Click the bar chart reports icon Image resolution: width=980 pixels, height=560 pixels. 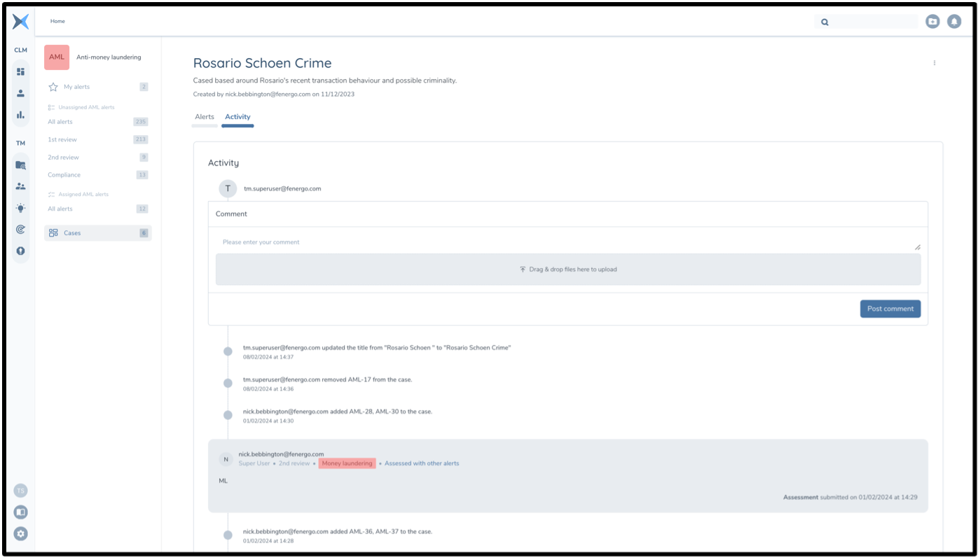click(20, 115)
